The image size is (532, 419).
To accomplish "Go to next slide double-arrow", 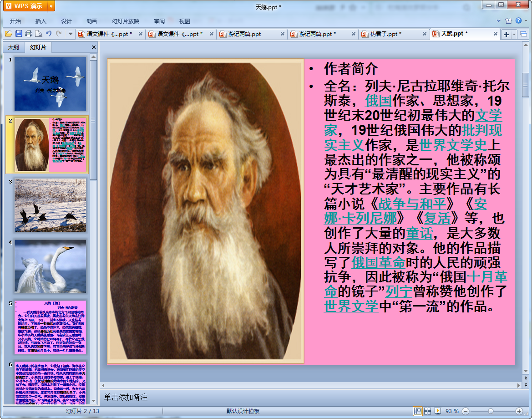I will pos(526,385).
